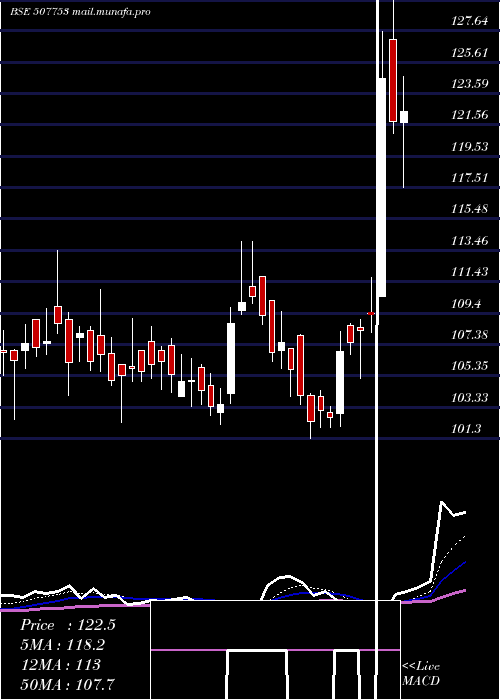Click the 5MA : 118.2 readout

coord(62,645)
